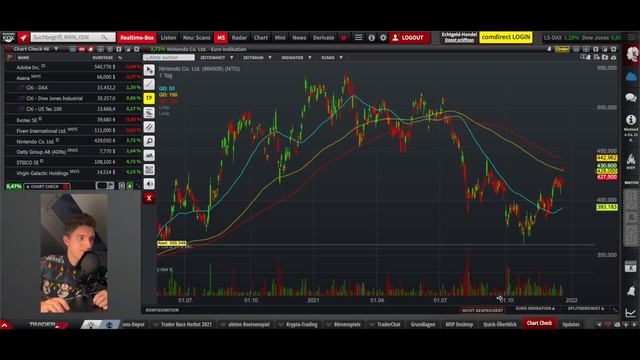Screen dimensions: 640x360
Task: Select the parallel channel lines tool
Action: point(149,127)
